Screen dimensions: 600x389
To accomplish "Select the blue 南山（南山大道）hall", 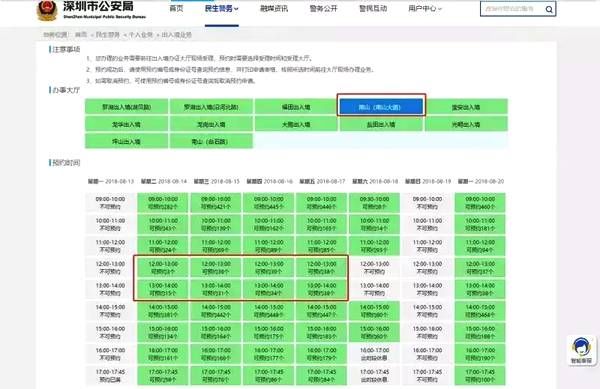I will tap(381, 107).
